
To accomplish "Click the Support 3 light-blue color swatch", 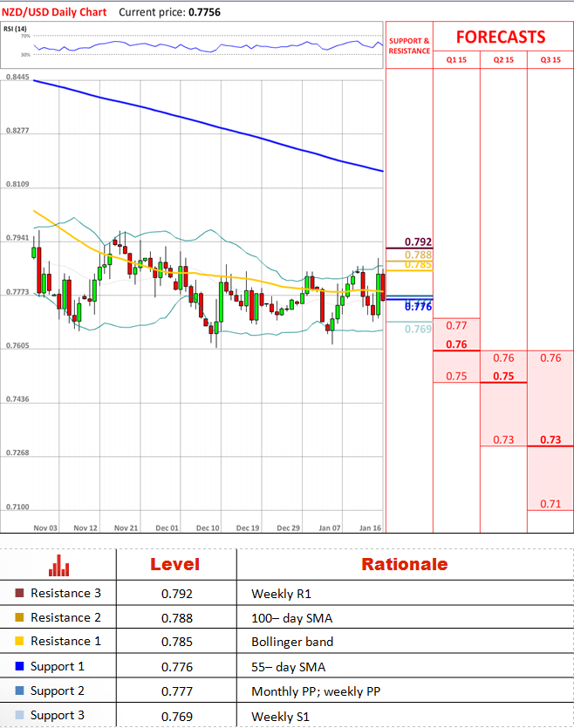I will point(19,715).
